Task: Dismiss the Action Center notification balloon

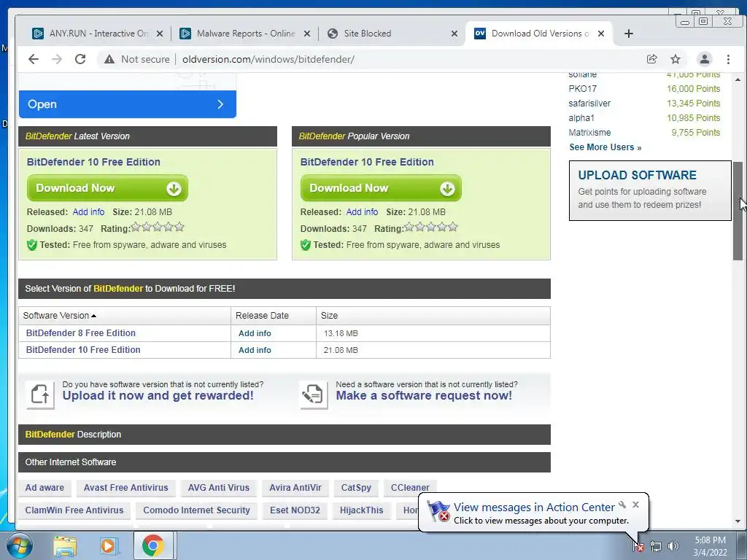Action: coord(635,505)
